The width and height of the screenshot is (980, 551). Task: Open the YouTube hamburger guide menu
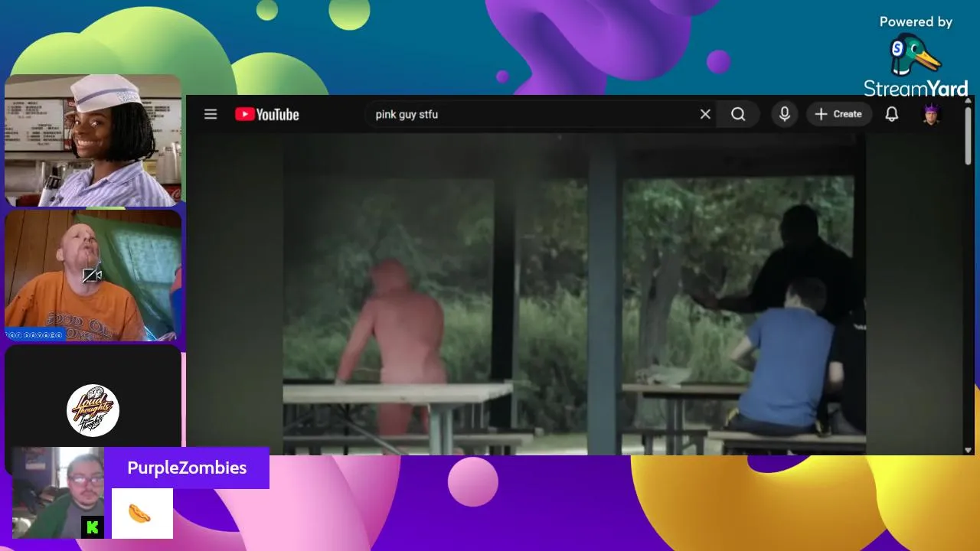pos(211,114)
